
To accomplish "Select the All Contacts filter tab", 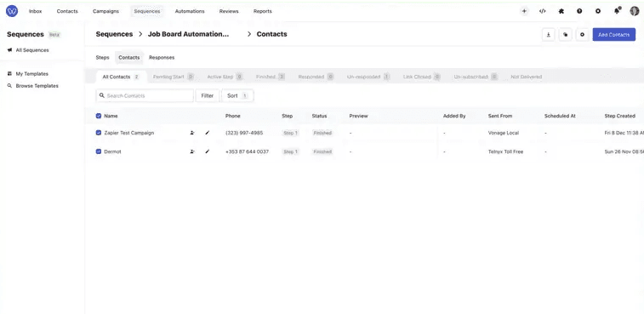I will pyautogui.click(x=121, y=77).
